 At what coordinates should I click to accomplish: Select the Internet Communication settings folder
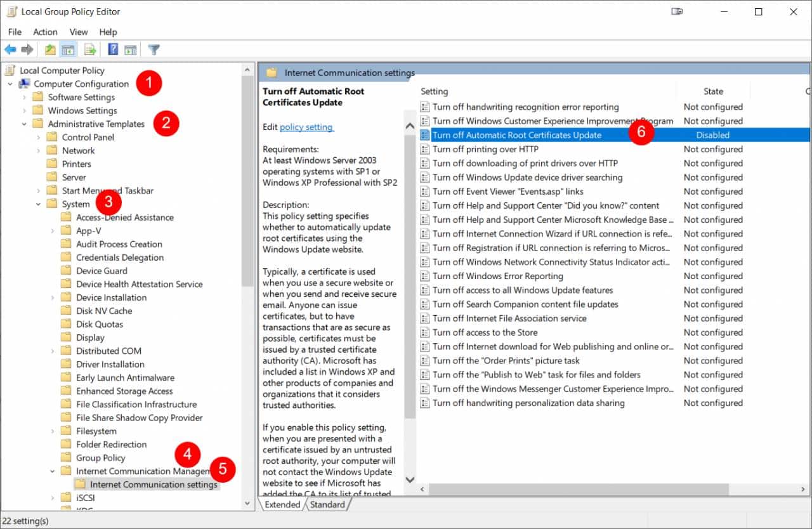(153, 484)
